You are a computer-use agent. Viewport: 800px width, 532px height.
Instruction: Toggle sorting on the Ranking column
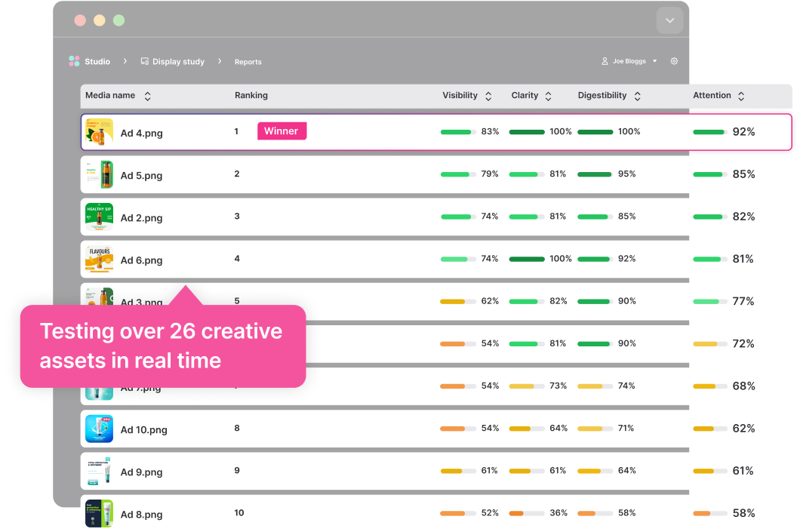pyautogui.click(x=251, y=95)
